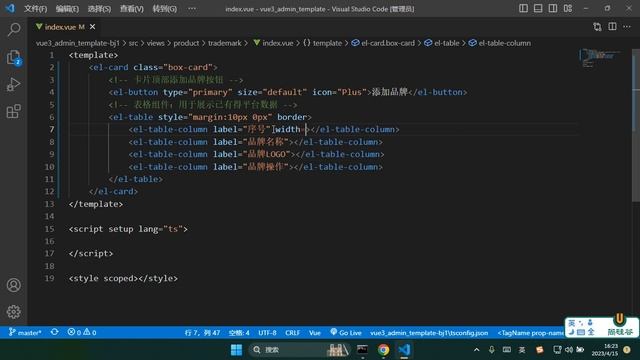Open the 查看(V) menu

131,9
